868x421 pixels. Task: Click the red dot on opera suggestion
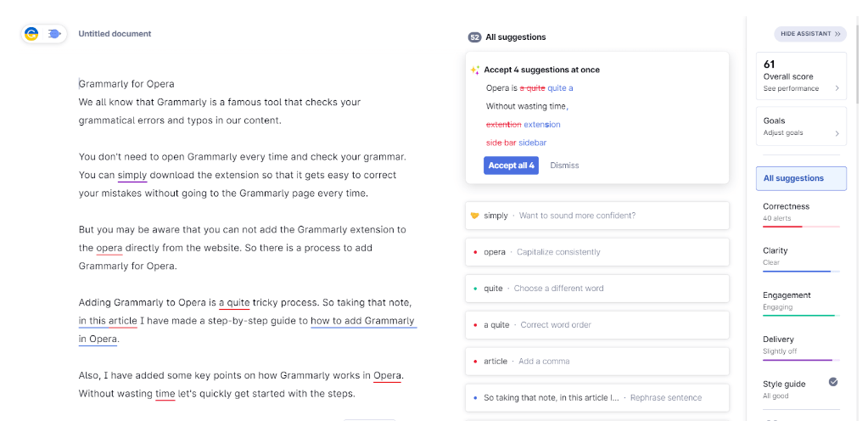[x=475, y=252]
